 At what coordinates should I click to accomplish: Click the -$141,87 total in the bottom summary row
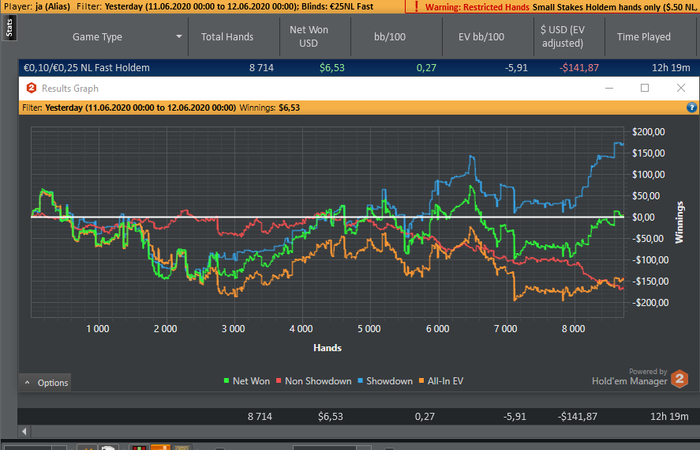click(x=577, y=417)
